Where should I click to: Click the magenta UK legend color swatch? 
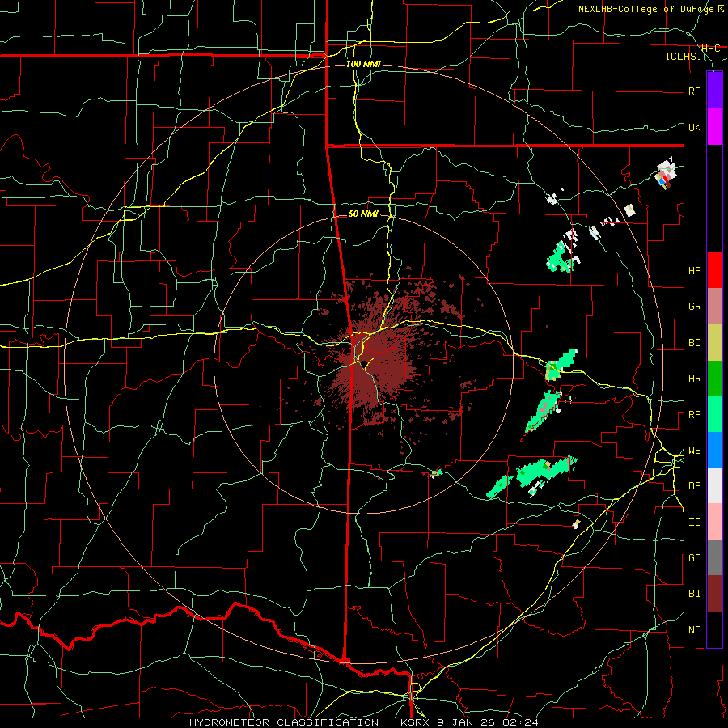714,127
